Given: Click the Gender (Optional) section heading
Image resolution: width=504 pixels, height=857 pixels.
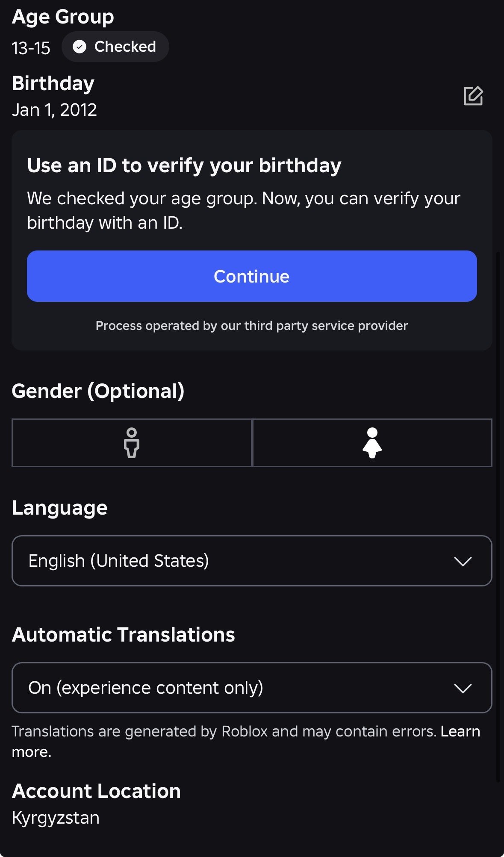Looking at the screenshot, I should (x=98, y=391).
